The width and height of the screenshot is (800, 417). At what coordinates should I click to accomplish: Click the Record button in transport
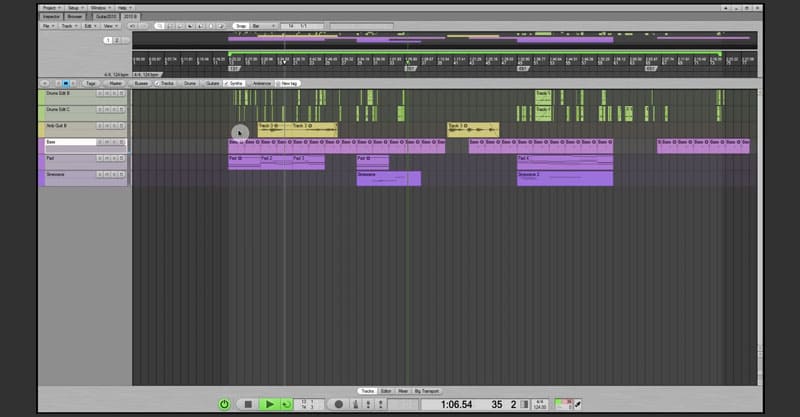(x=339, y=404)
